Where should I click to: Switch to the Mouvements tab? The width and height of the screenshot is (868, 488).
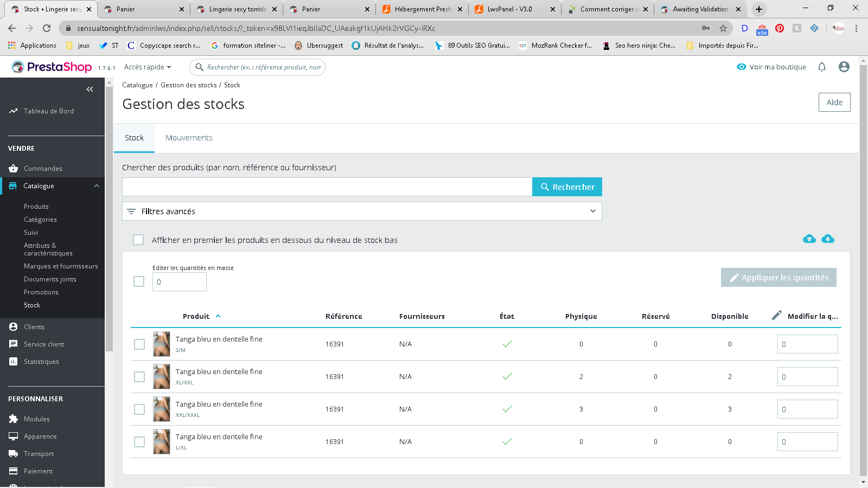click(x=189, y=138)
